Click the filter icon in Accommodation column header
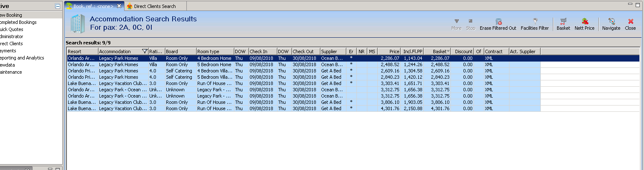 tap(145, 52)
